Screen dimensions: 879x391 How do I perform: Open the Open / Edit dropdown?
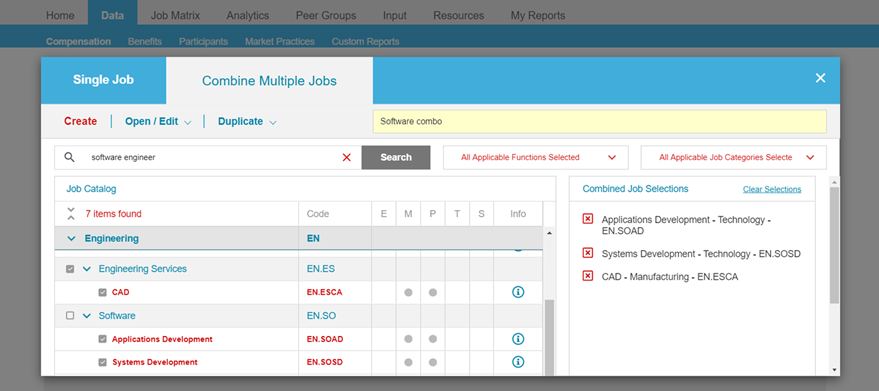pyautogui.click(x=158, y=121)
